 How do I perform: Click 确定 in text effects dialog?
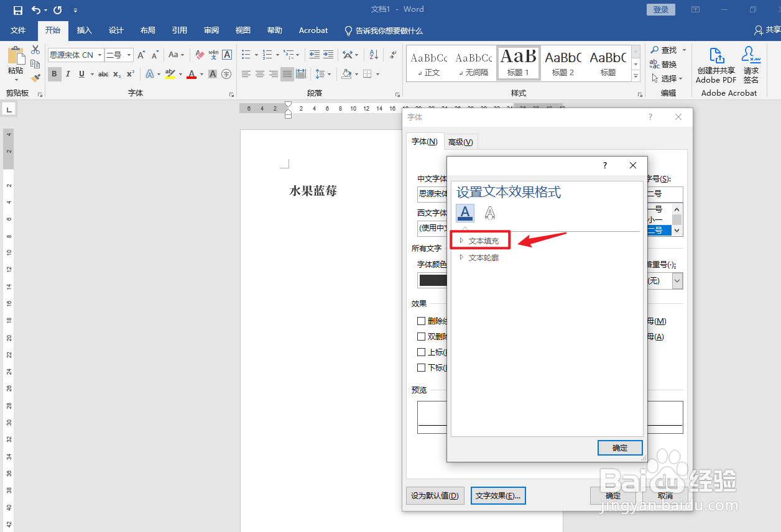(x=620, y=447)
